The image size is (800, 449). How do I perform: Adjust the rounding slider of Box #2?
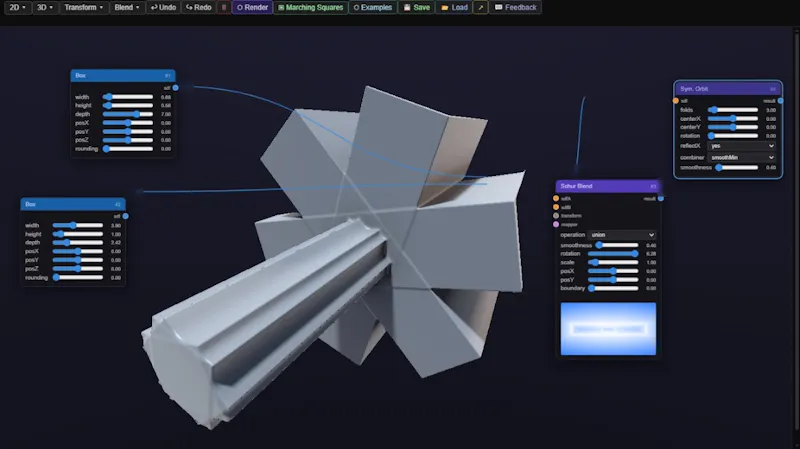tap(78, 278)
